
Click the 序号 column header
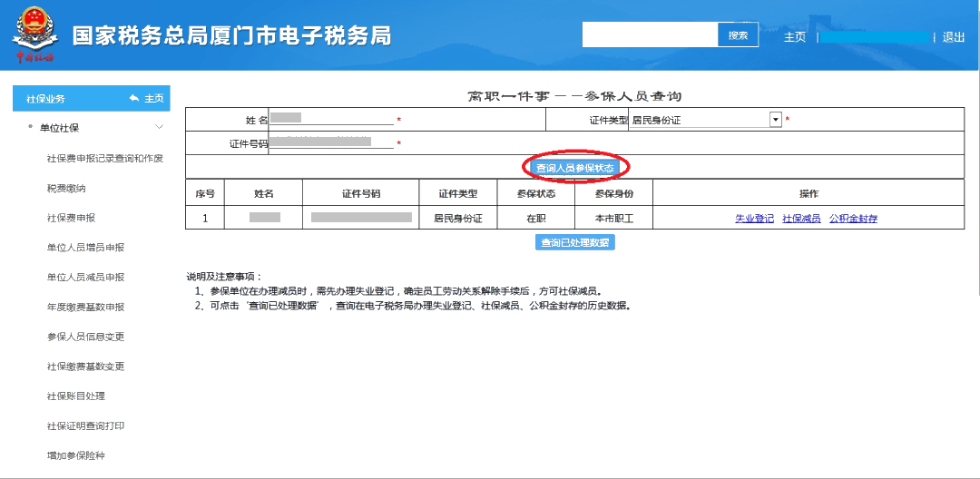[x=205, y=193]
